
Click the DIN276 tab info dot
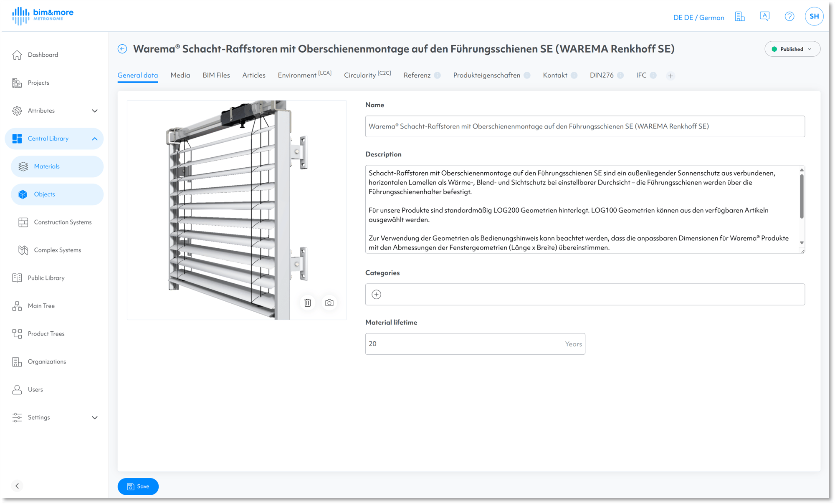(x=620, y=76)
